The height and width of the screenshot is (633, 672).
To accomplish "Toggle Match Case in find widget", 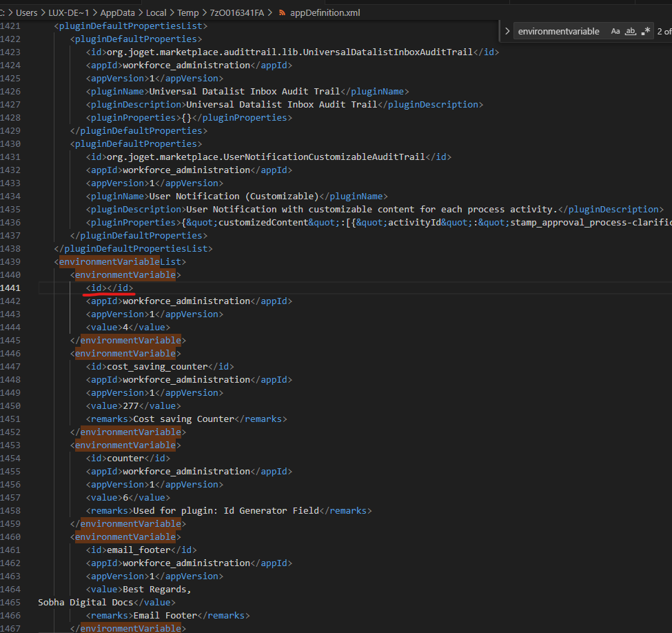I will [615, 31].
